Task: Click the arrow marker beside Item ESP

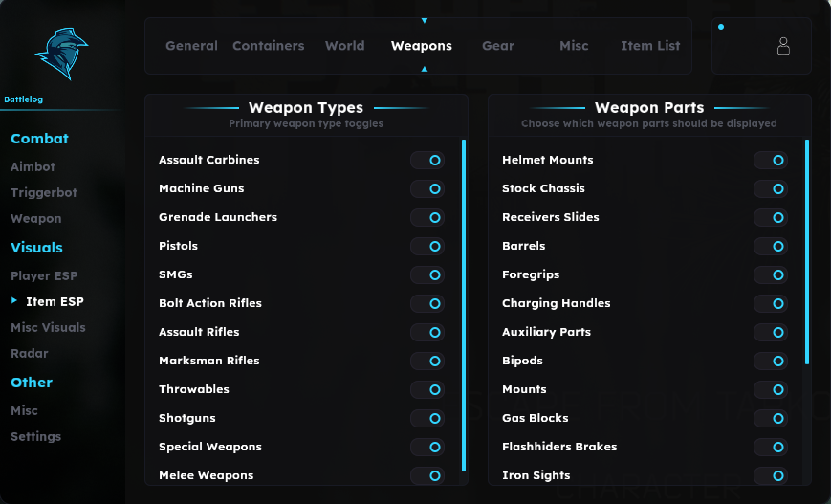Action: 14,300
